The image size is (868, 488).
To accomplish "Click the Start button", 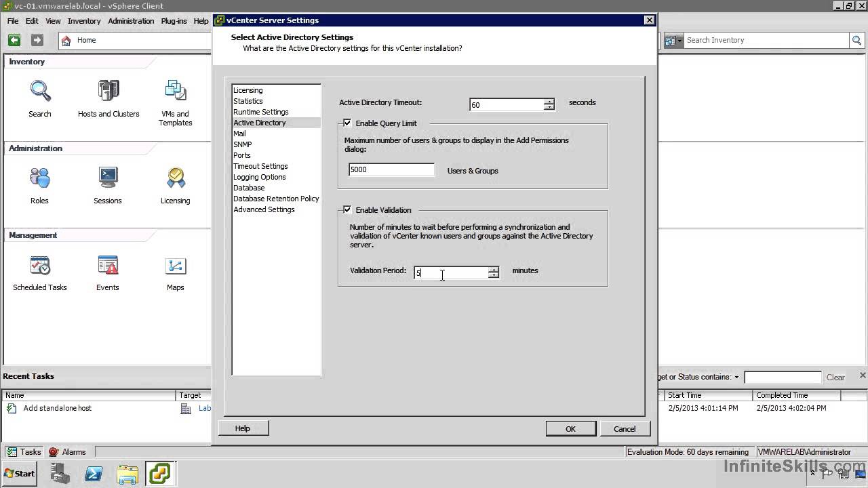I will pos(20,474).
